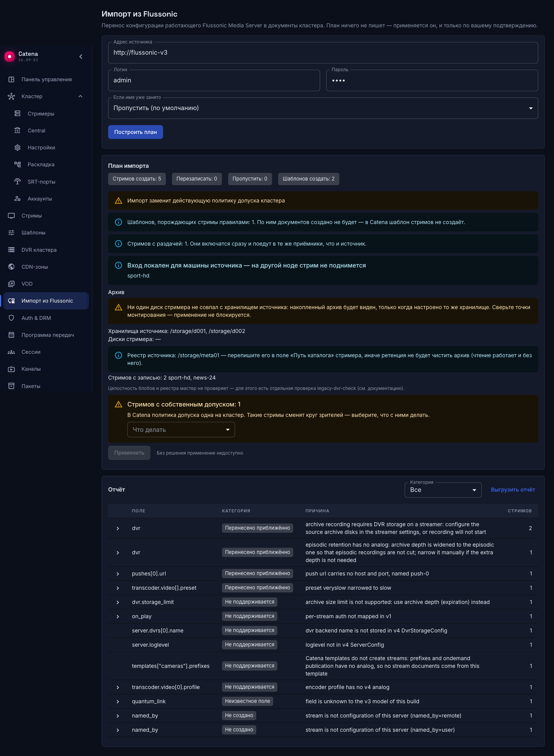Focus the Пароль input field
554x756 pixels.
[x=432, y=80]
